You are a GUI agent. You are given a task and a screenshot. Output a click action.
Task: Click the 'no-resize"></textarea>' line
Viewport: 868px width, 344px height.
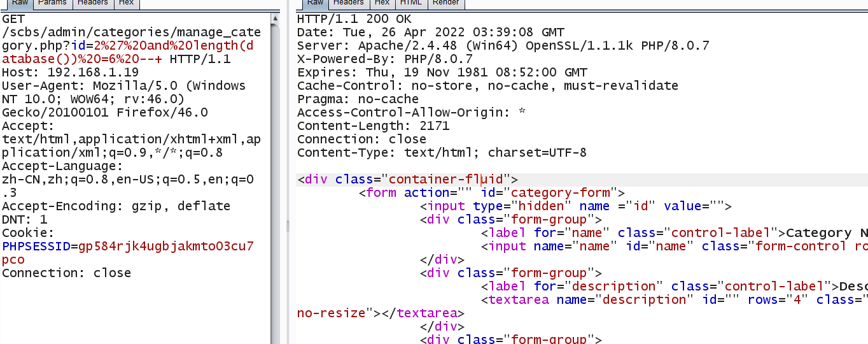381,313
